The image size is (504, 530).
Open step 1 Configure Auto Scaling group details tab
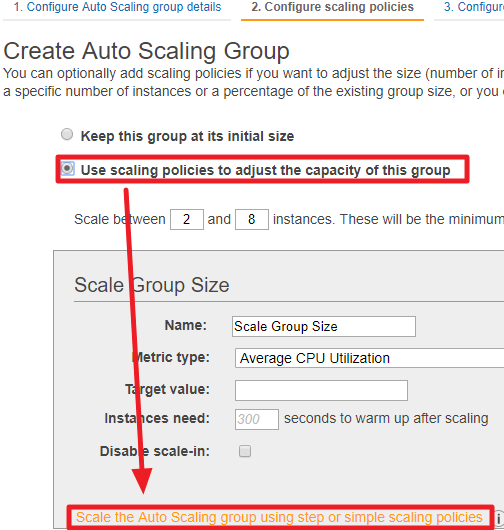click(117, 7)
